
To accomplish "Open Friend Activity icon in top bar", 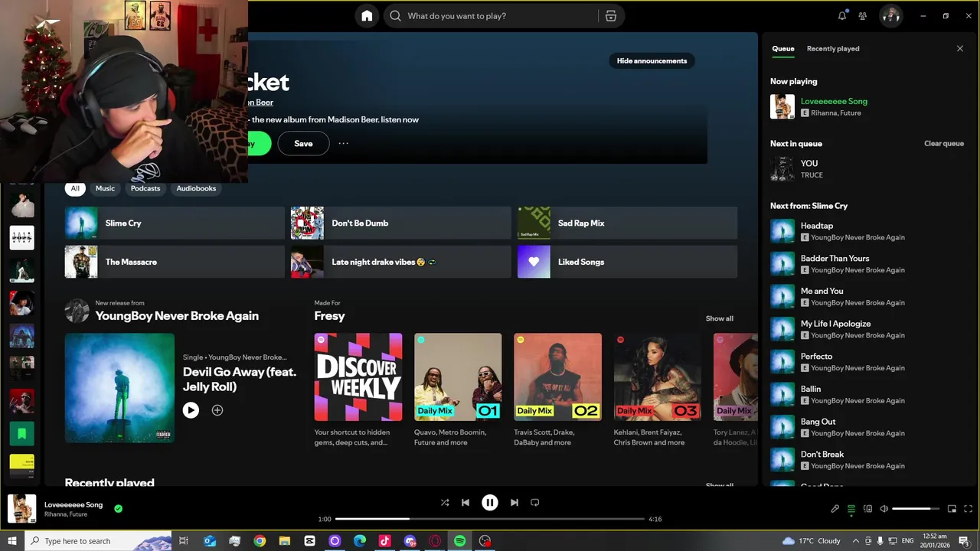I will (863, 16).
